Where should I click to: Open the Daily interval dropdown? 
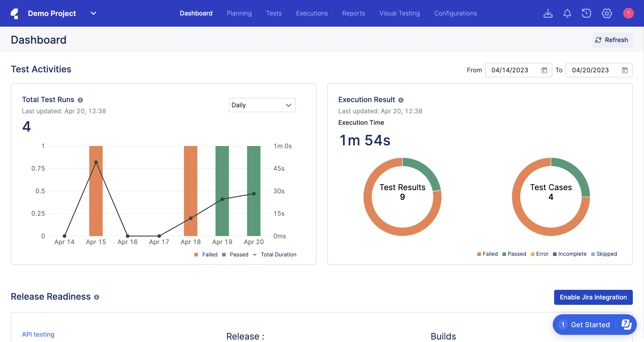262,105
